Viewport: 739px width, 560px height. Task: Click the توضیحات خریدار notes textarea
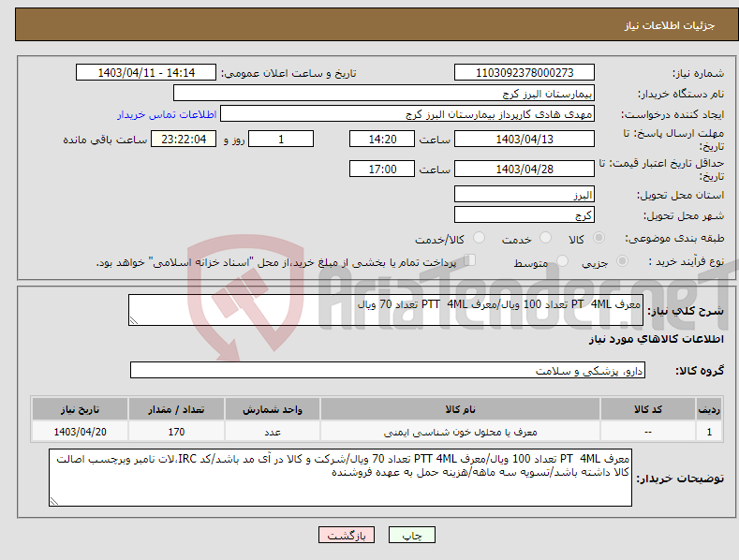pos(340,478)
